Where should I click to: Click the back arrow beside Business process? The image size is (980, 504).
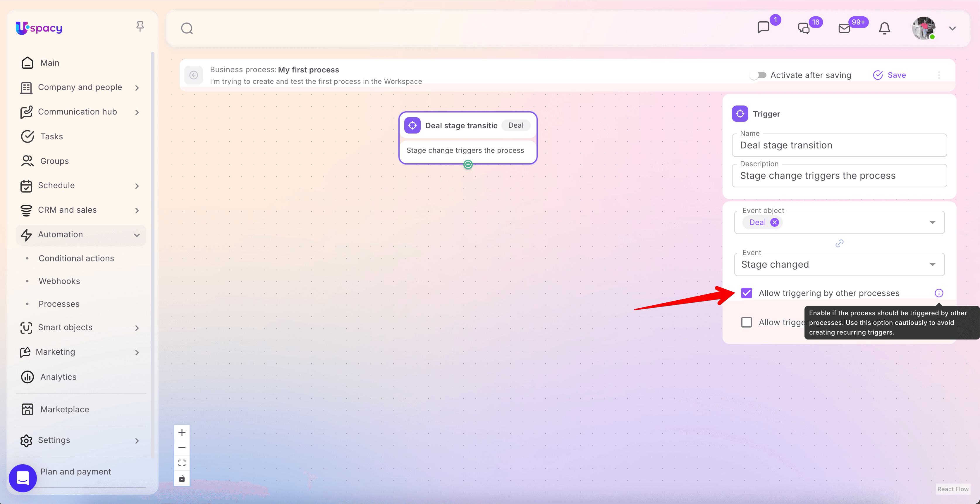[x=194, y=75]
